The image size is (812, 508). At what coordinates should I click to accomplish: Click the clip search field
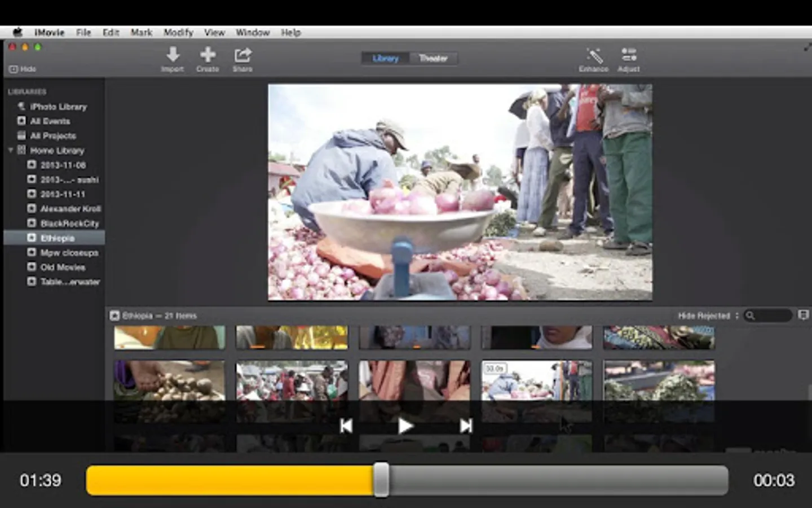(x=771, y=316)
